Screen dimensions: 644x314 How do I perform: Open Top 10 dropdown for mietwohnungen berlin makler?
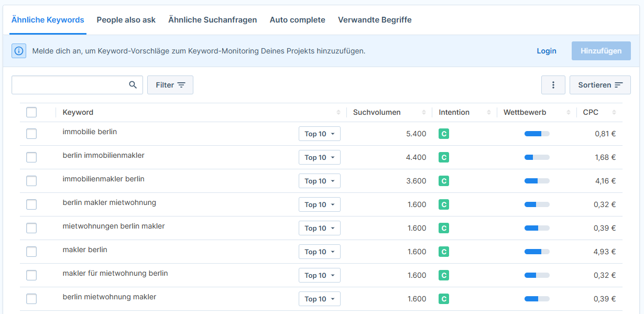(x=320, y=228)
